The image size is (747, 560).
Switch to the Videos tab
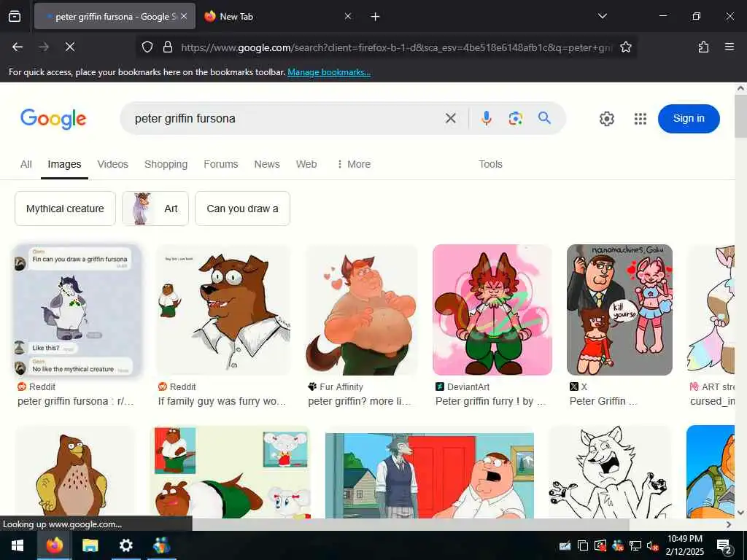coord(113,164)
